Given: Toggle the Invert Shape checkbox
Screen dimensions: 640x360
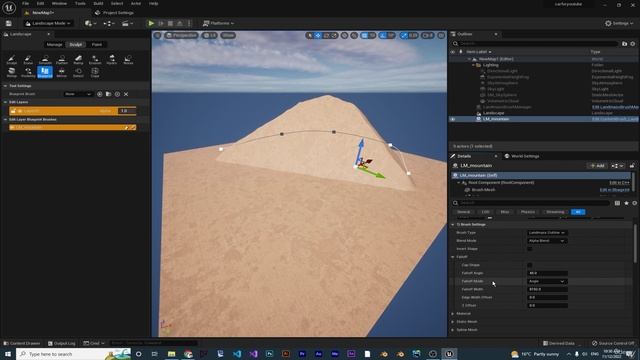Looking at the screenshot, I should pyautogui.click(x=530, y=249).
